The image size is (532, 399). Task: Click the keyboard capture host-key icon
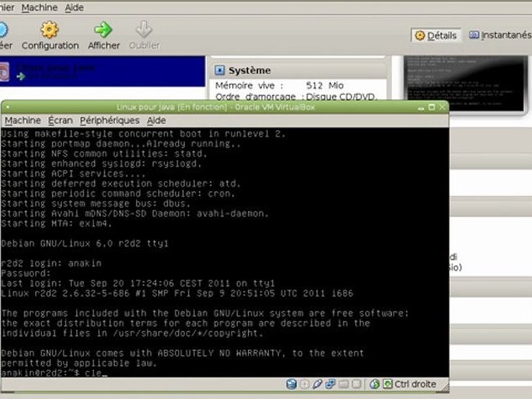(387, 384)
